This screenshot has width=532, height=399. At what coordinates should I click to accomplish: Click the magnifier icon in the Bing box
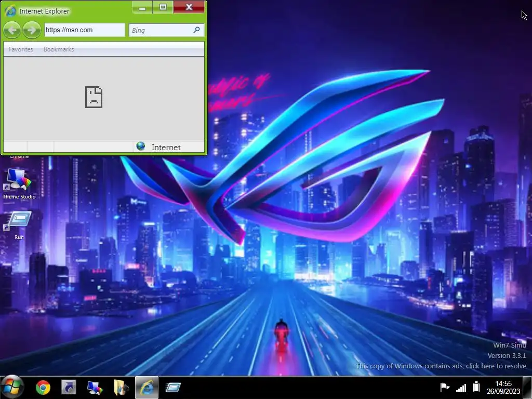(197, 30)
